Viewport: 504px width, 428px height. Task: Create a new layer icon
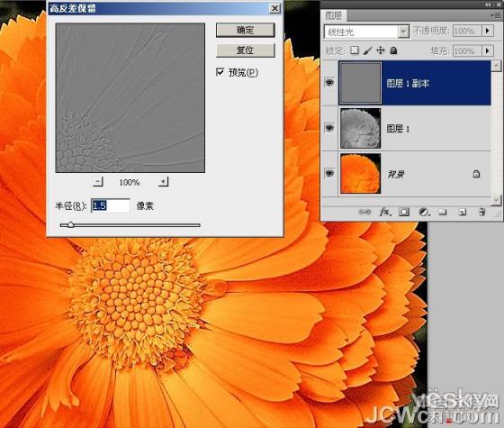click(x=463, y=212)
